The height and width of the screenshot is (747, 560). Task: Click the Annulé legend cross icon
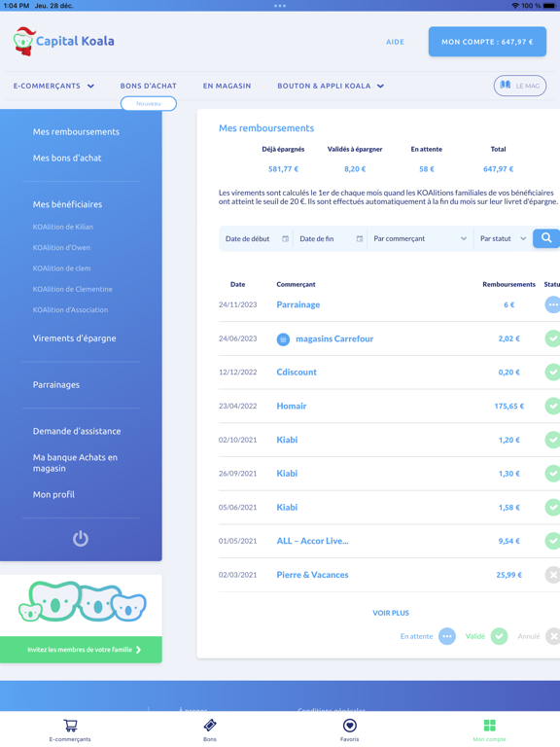click(x=552, y=636)
